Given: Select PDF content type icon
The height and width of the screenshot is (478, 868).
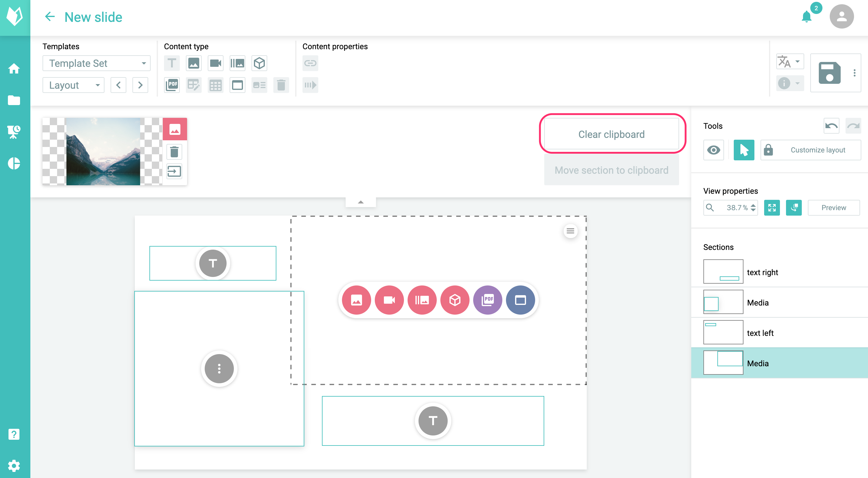Looking at the screenshot, I should click(172, 85).
